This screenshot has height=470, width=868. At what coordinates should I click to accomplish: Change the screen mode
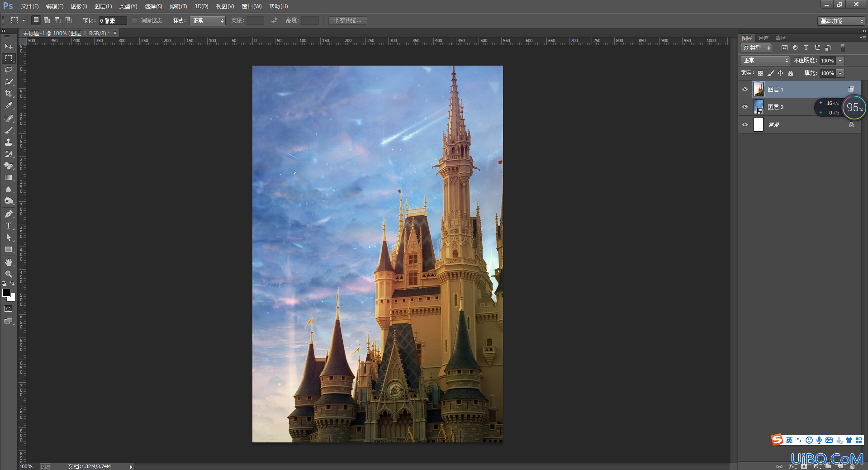point(9,321)
